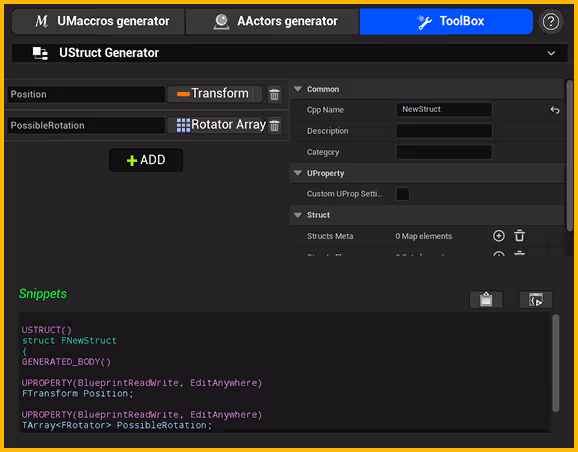Click the snippets code scrollbar
The height and width of the screenshot is (452, 578).
tap(556, 363)
